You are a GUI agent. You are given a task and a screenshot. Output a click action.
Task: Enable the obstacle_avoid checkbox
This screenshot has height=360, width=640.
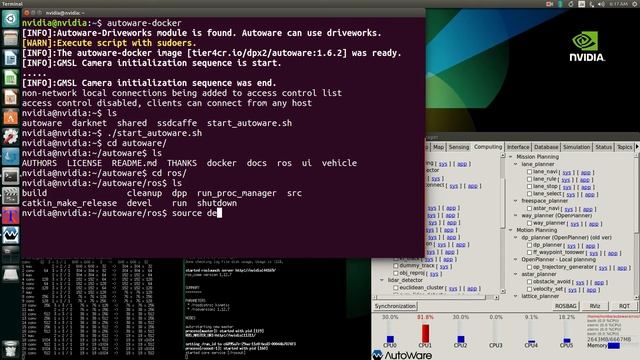click(529, 282)
